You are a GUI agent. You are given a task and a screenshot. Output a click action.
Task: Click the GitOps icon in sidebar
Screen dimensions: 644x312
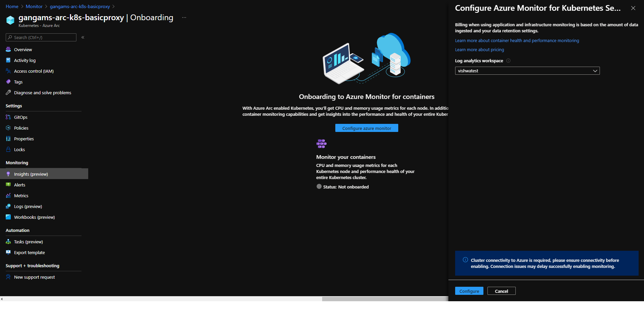(8, 117)
